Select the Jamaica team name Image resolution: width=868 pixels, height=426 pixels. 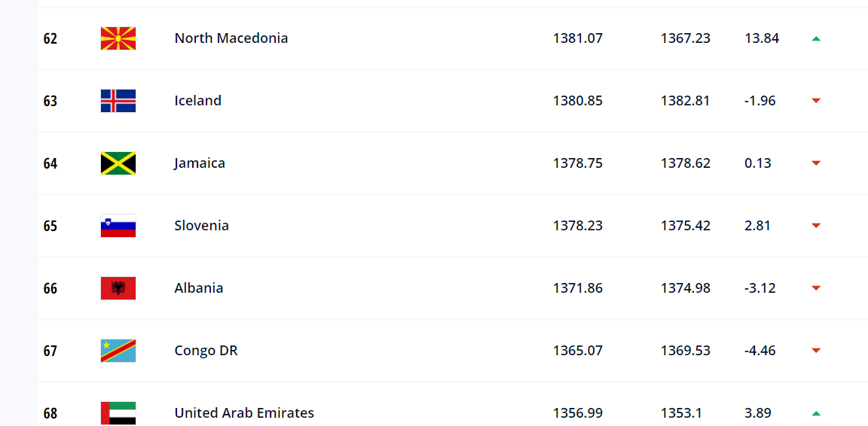[x=199, y=163]
